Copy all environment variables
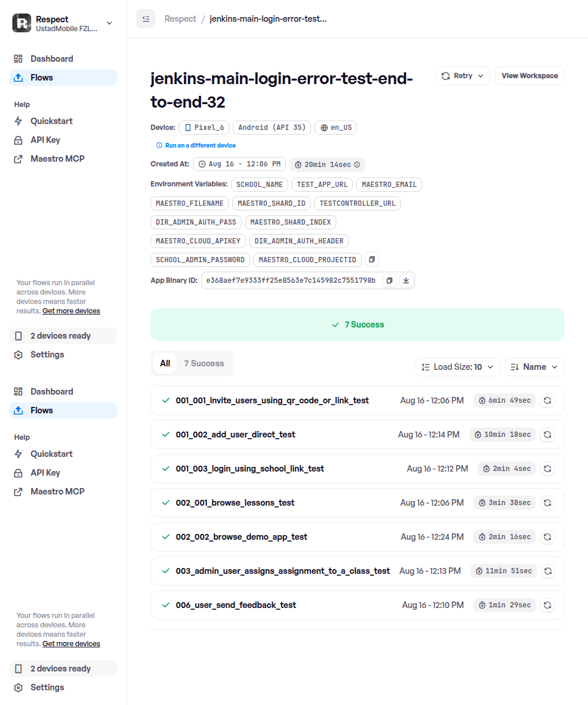588x705 pixels. click(x=372, y=259)
